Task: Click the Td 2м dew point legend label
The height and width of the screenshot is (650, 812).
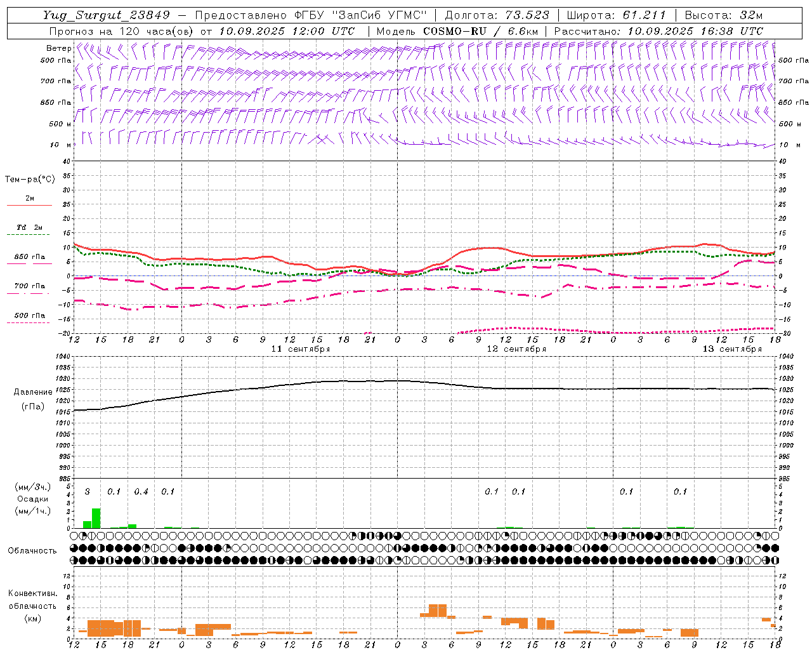Action: click(29, 227)
